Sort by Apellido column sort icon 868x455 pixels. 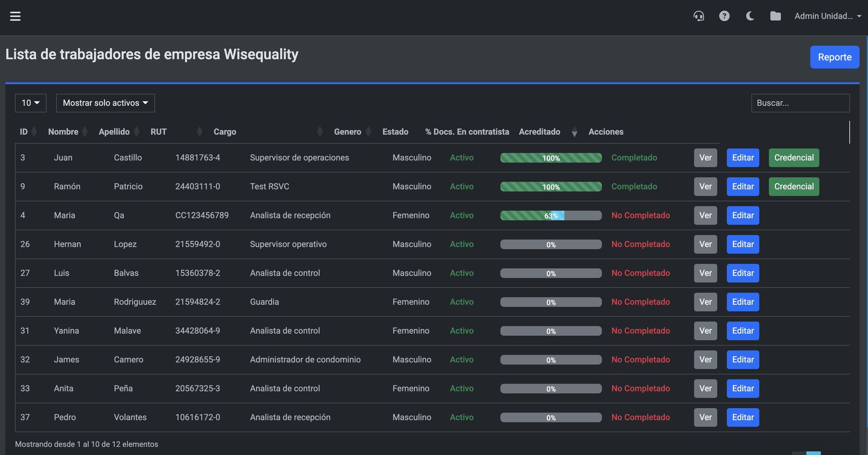tap(137, 132)
